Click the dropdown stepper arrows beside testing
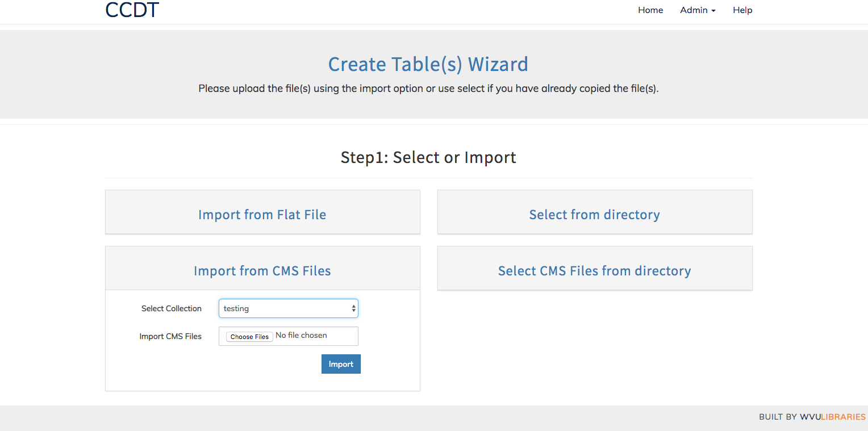 coord(353,308)
